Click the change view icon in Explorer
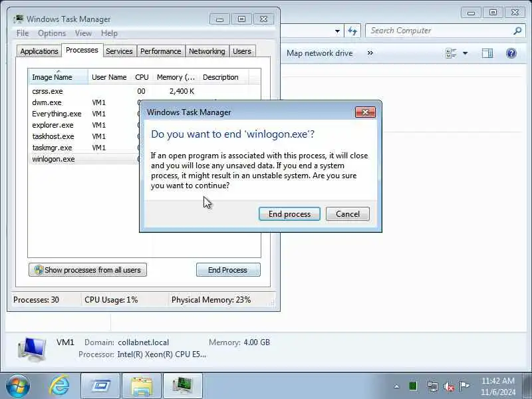 click(452, 53)
